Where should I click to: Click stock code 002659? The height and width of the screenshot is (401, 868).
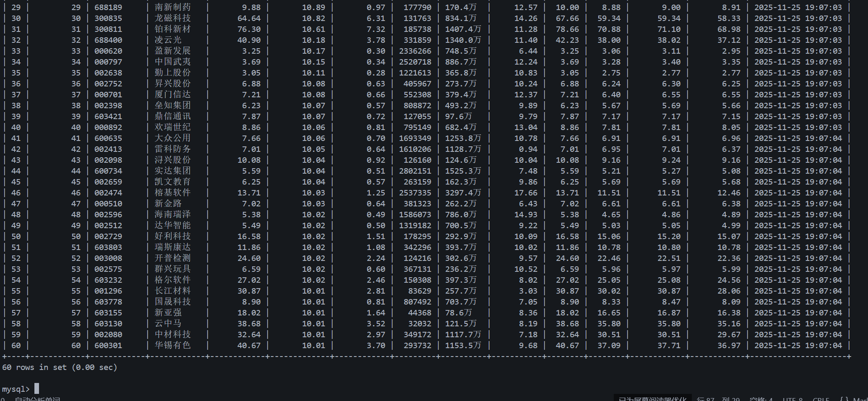click(x=108, y=182)
